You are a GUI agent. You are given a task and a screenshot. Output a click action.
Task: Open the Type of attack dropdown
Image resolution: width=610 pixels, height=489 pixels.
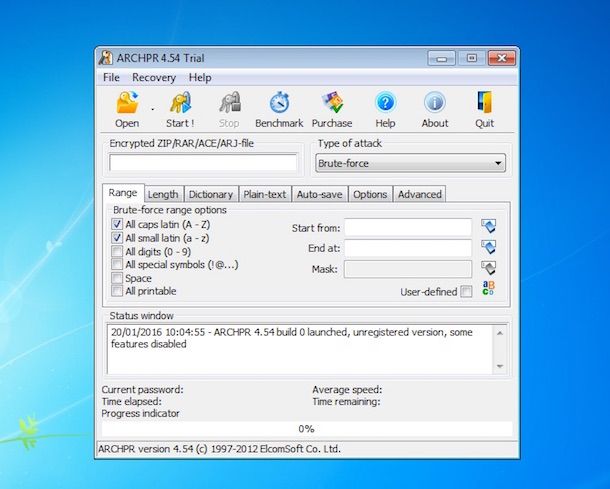(x=410, y=163)
